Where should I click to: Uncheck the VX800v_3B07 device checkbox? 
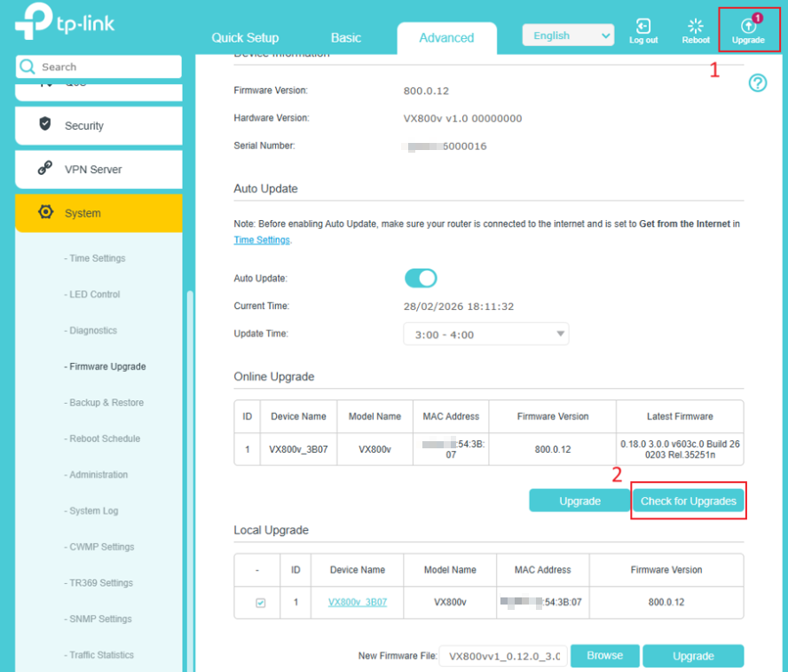tap(260, 603)
